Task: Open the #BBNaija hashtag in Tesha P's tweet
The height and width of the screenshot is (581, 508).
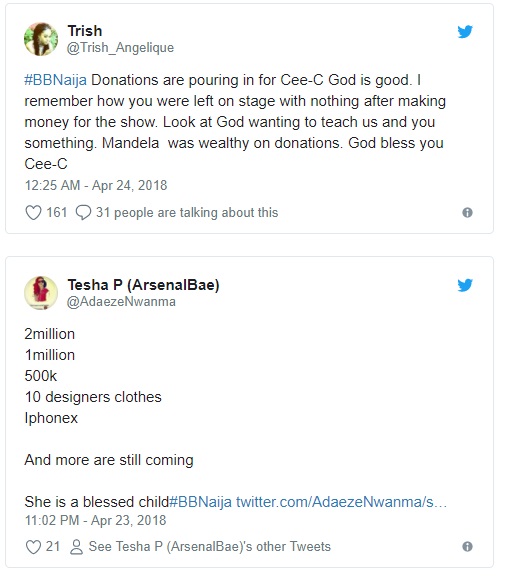Action: point(201,502)
